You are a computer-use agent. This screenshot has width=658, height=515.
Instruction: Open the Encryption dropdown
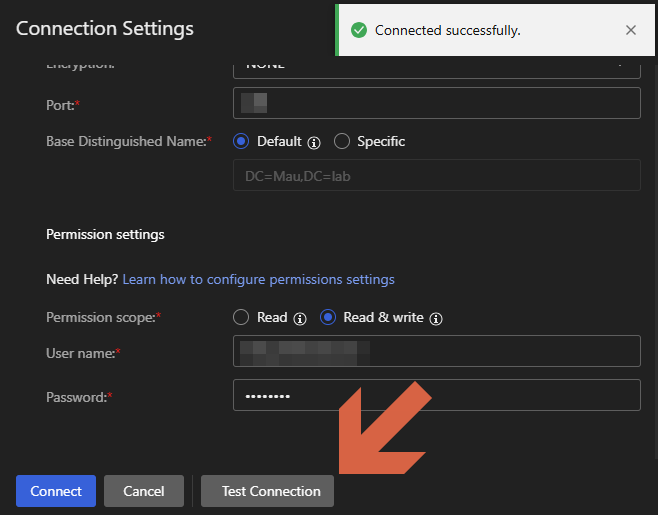436,64
